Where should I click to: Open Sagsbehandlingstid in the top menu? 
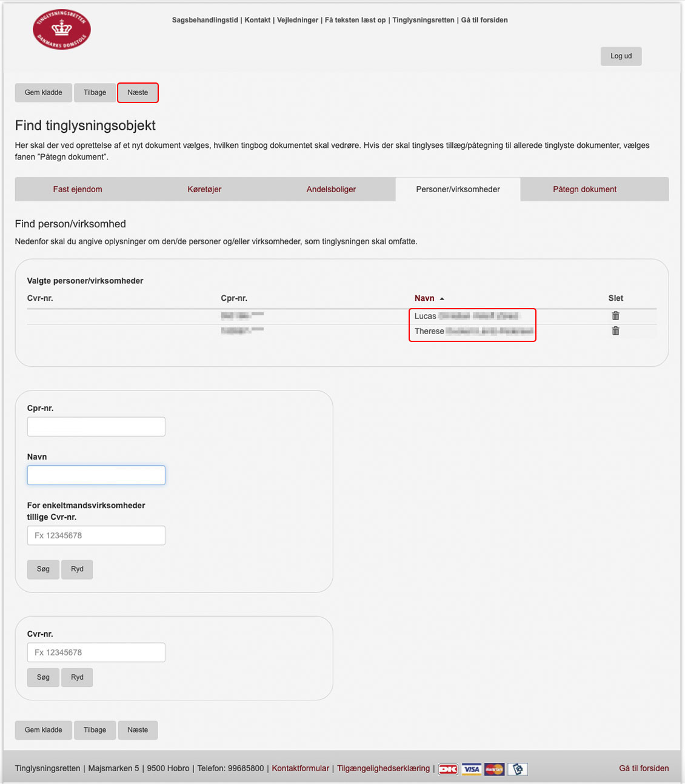tap(205, 20)
